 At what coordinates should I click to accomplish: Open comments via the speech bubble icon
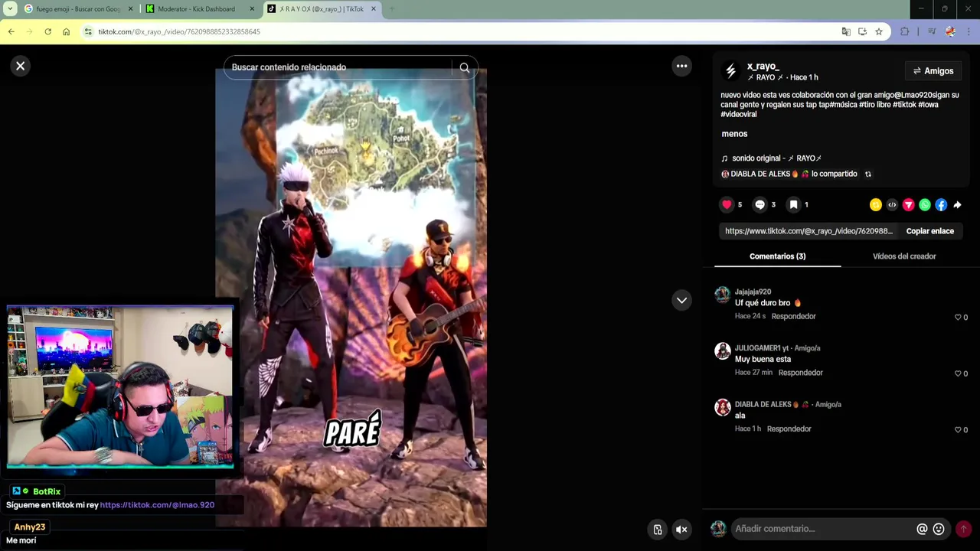coord(759,204)
